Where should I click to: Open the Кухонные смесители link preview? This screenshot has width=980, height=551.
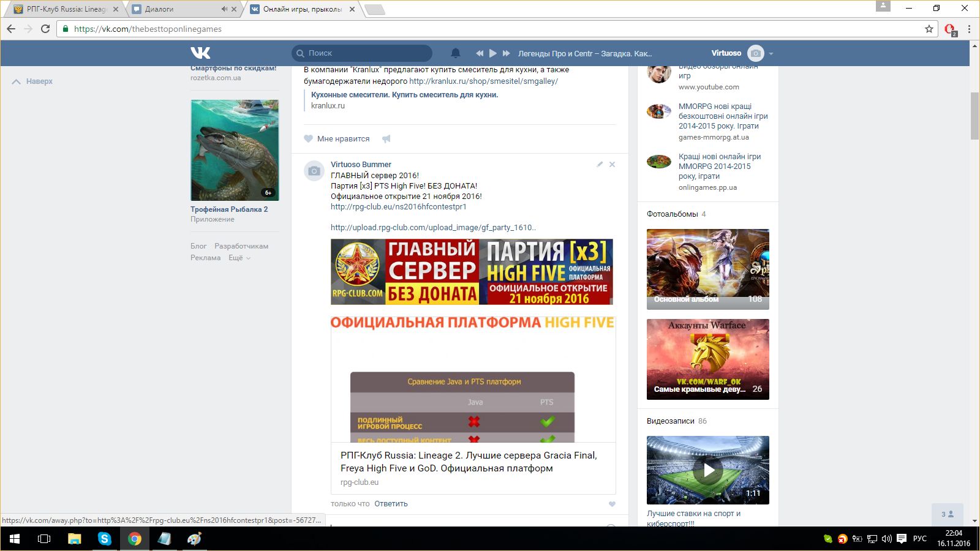coord(404,95)
